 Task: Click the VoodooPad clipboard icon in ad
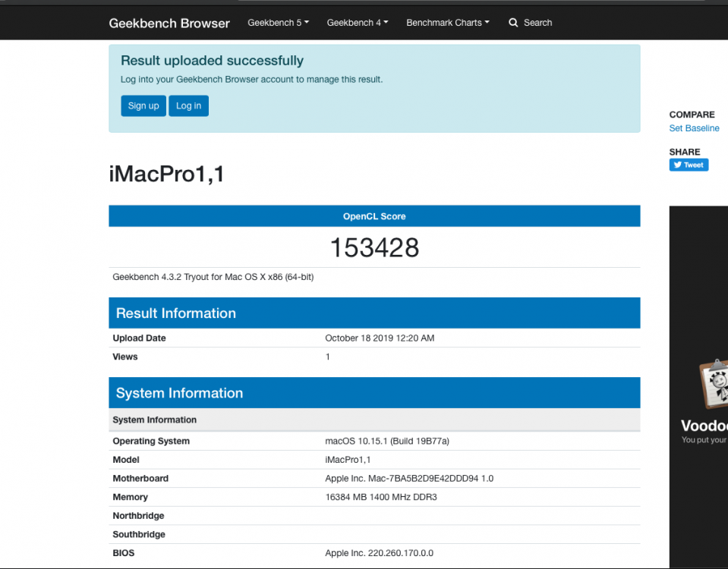pos(714,383)
